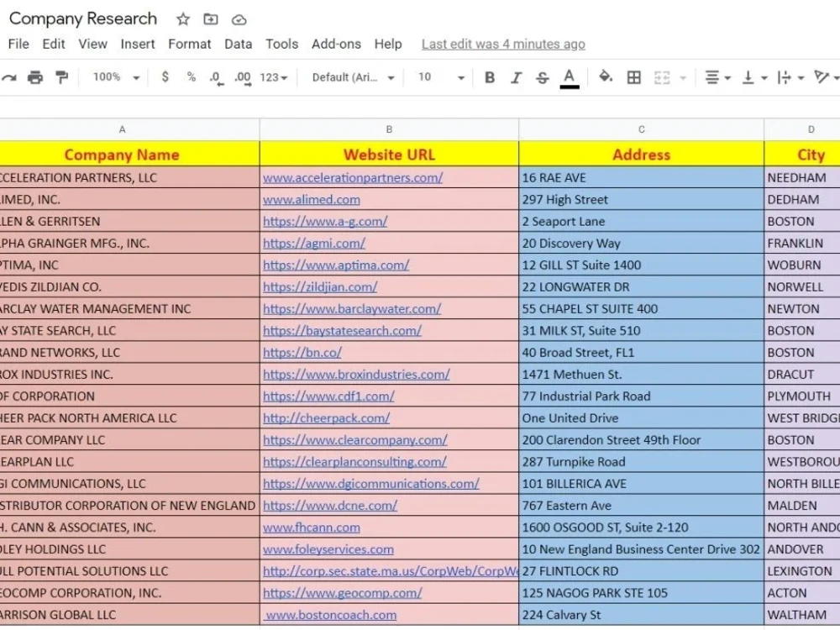The image size is (840, 630).
Task: Open the File menu
Action: click(18, 44)
